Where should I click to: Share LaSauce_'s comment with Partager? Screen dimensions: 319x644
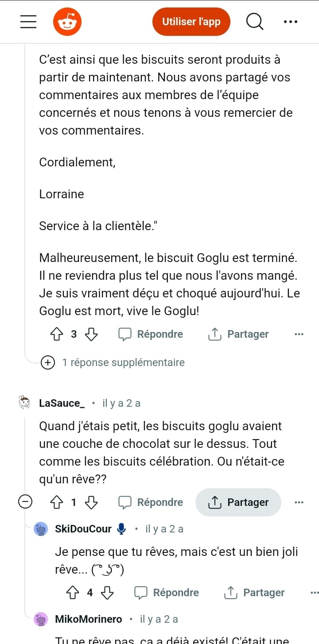(238, 502)
